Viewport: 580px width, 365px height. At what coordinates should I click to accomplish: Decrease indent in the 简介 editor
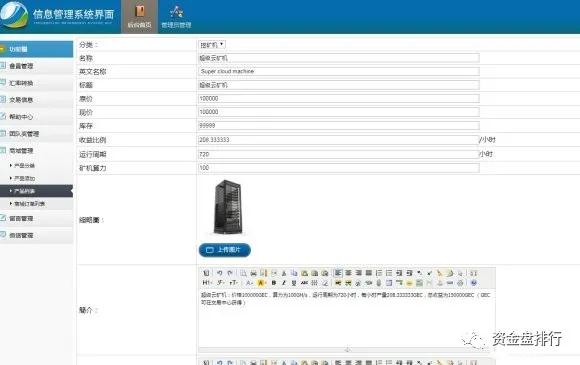coord(409,273)
